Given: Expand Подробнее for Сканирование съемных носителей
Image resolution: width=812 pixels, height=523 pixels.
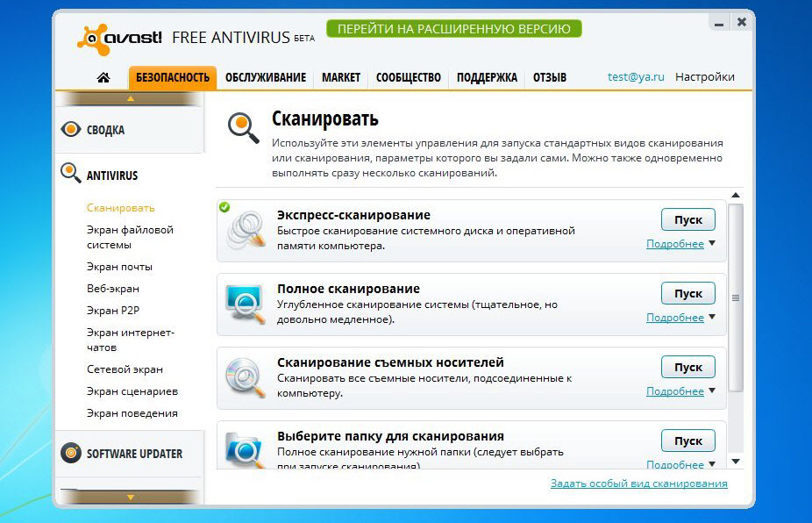Looking at the screenshot, I should (680, 391).
